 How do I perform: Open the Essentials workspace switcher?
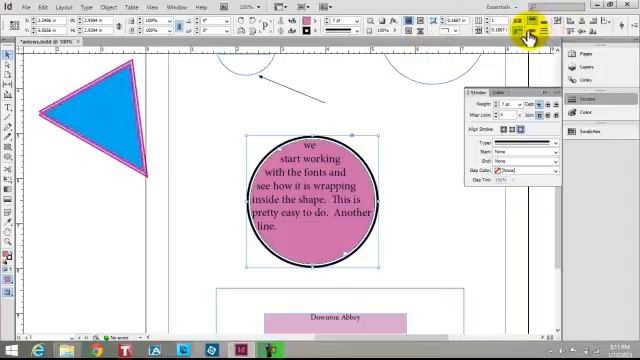tap(502, 7)
